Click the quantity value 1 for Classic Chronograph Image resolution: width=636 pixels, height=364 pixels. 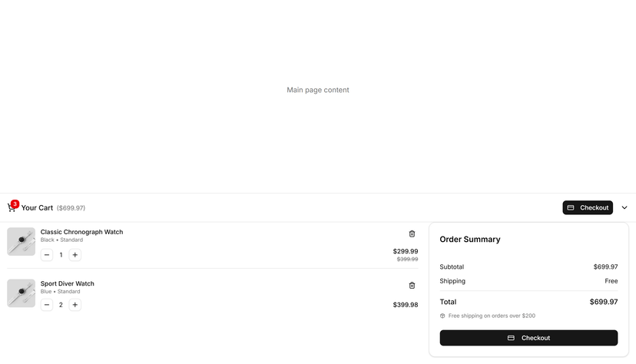coord(61,255)
